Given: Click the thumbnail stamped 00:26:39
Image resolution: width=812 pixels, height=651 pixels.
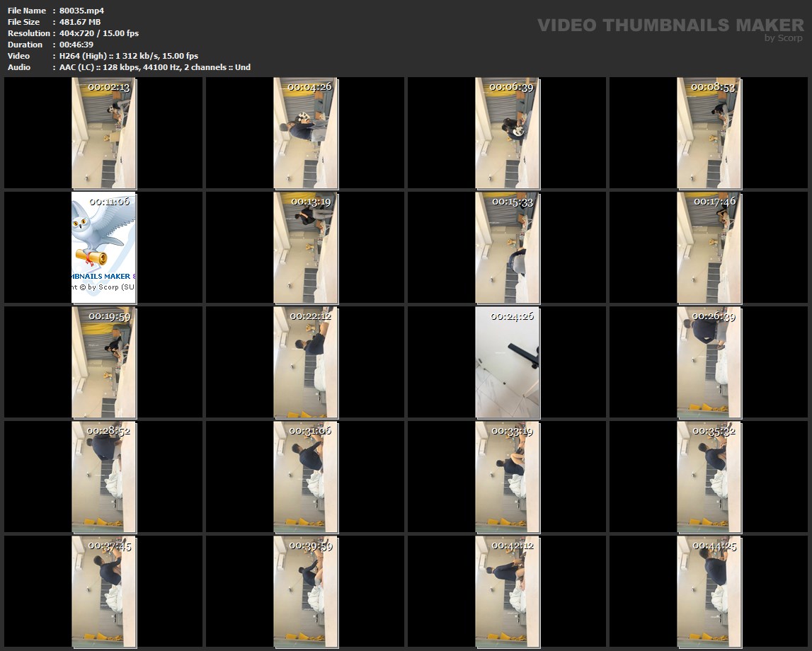Looking at the screenshot, I should [x=709, y=362].
